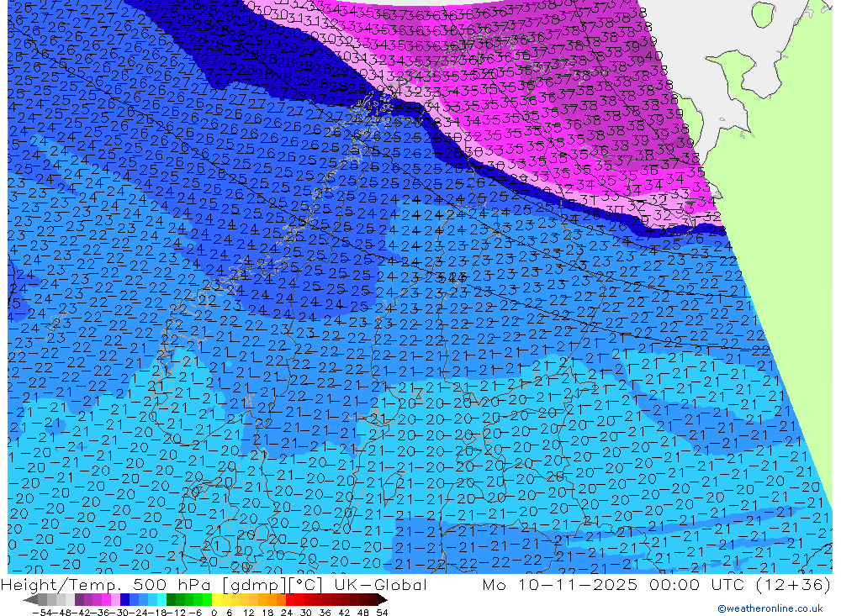Image resolution: width=841 pixels, height=616 pixels.
Task: Pick the cyan legend swatch left of -12
Action: (x=161, y=600)
